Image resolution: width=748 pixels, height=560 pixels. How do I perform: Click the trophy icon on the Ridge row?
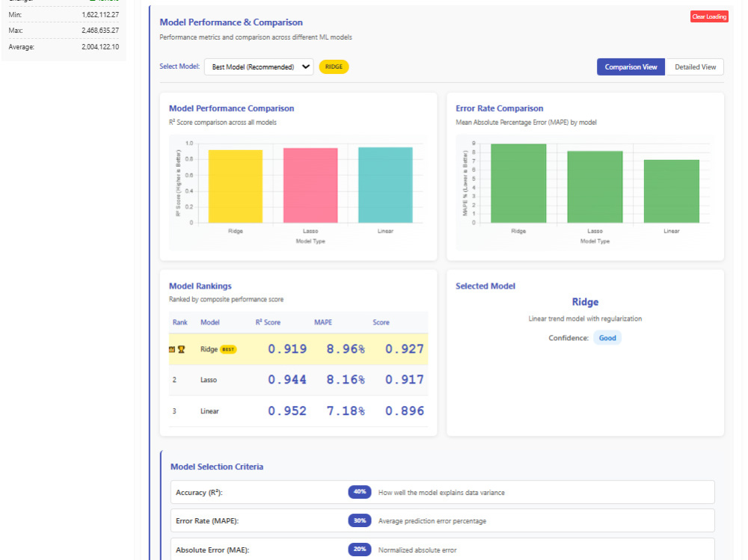pyautogui.click(x=182, y=349)
